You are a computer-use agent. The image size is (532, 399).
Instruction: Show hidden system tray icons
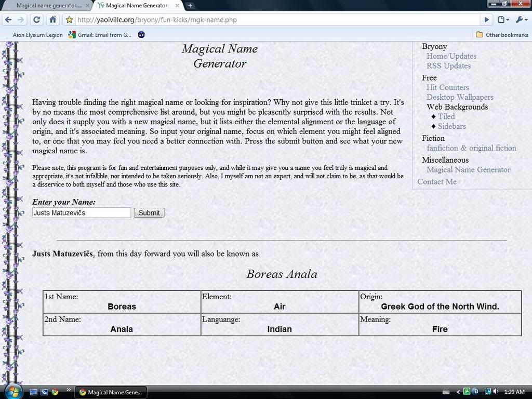[x=458, y=392]
